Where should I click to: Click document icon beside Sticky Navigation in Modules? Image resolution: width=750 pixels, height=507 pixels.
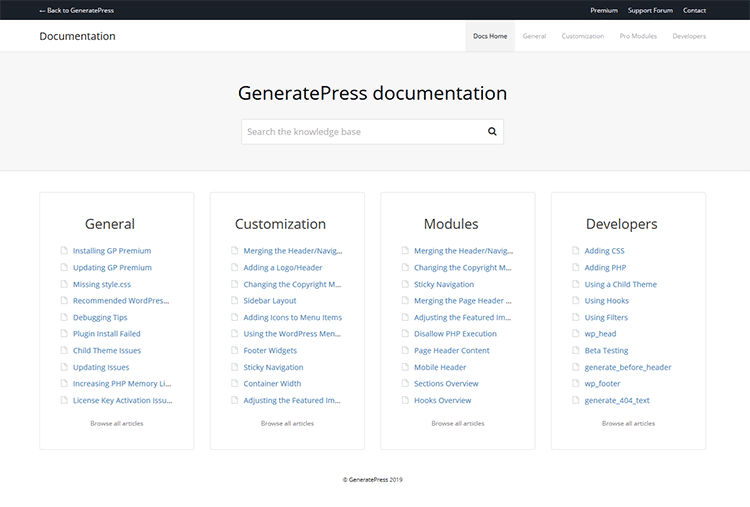pyautogui.click(x=405, y=284)
